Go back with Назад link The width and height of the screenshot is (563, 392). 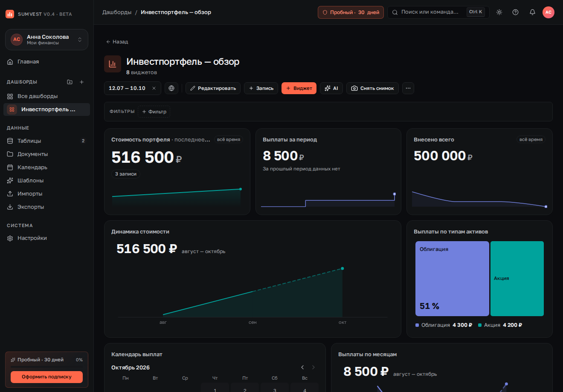pyautogui.click(x=117, y=42)
